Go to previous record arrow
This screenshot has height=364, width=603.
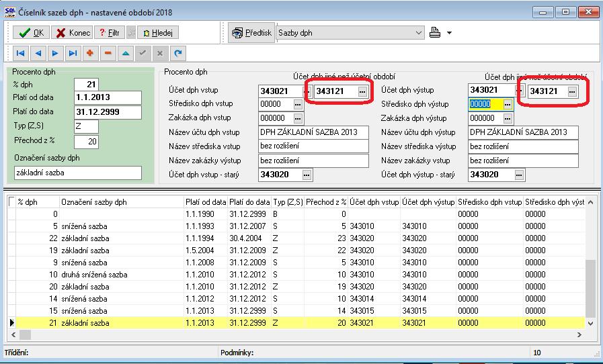38,53
